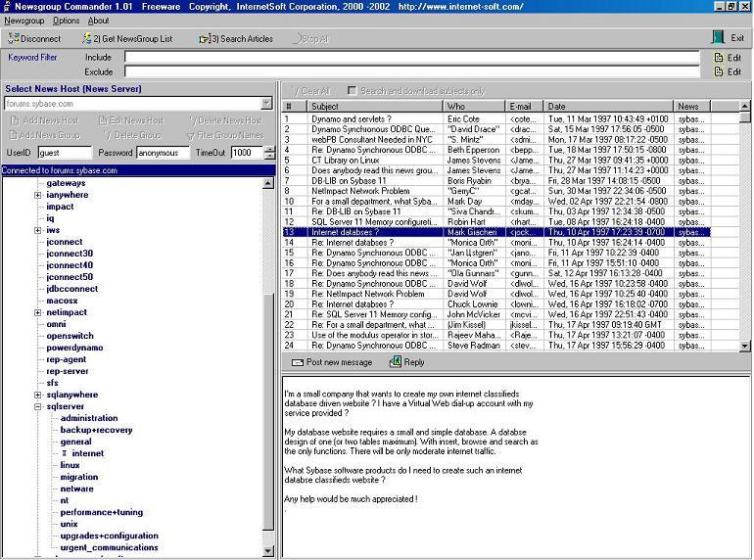This screenshot has height=560, width=754.
Task: Expand the iws tree node
Action: click(x=37, y=230)
